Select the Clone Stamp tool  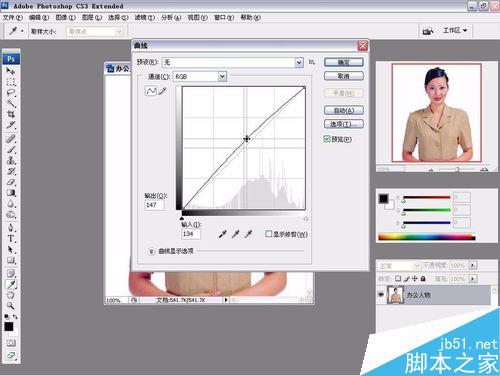coord(11,160)
